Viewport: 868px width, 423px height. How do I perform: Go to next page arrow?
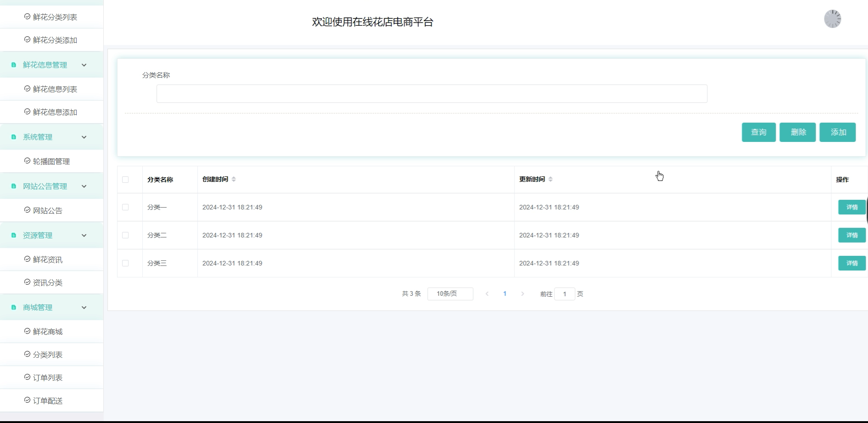522,294
